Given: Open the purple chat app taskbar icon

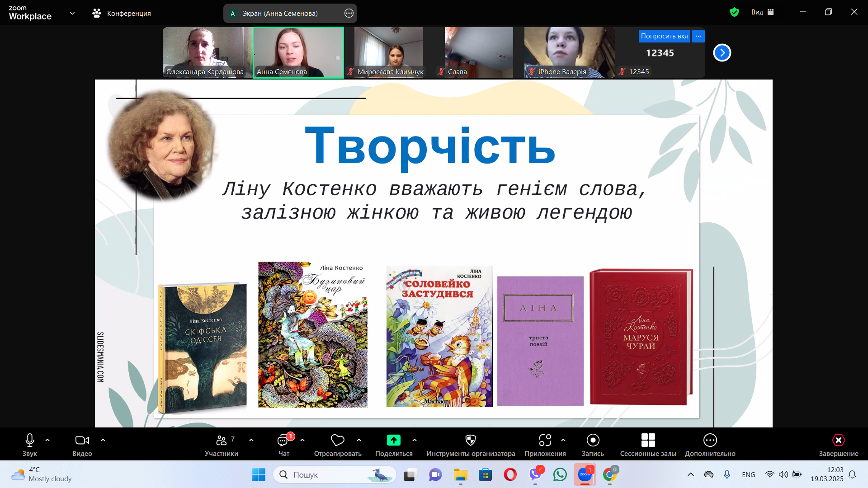Looking at the screenshot, I should [435, 475].
